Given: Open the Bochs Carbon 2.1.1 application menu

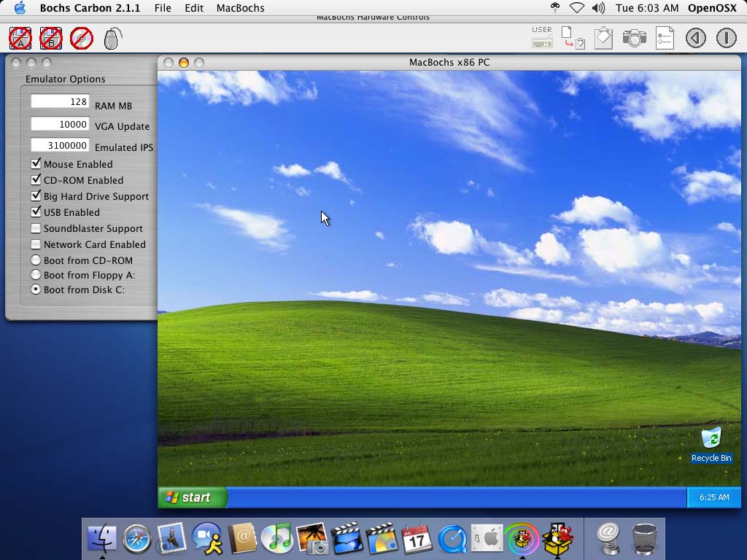Looking at the screenshot, I should point(90,8).
